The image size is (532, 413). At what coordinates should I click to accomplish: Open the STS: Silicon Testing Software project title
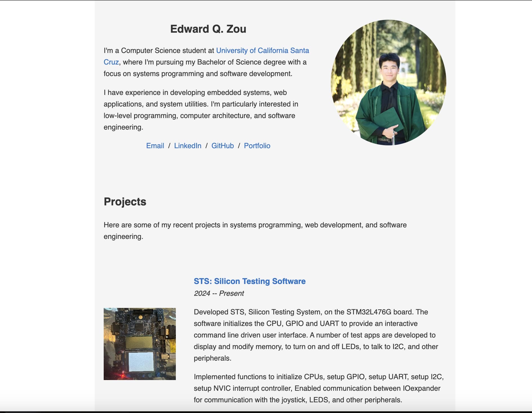[x=250, y=281]
